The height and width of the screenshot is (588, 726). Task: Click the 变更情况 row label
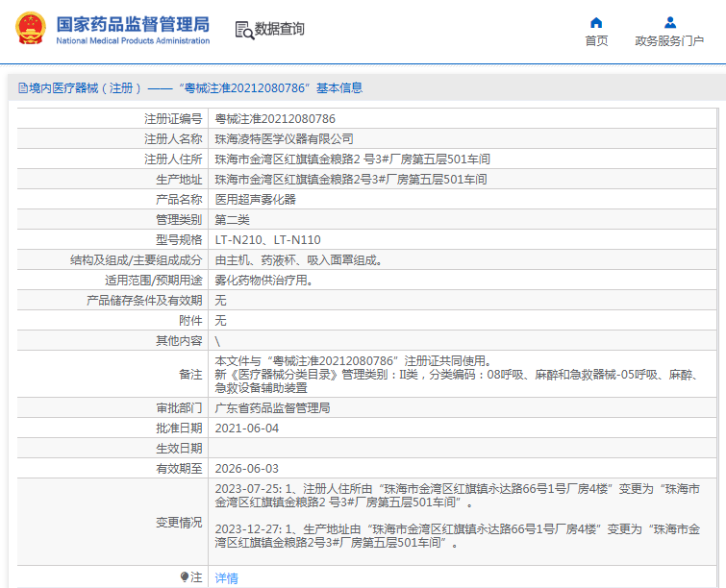[179, 523]
